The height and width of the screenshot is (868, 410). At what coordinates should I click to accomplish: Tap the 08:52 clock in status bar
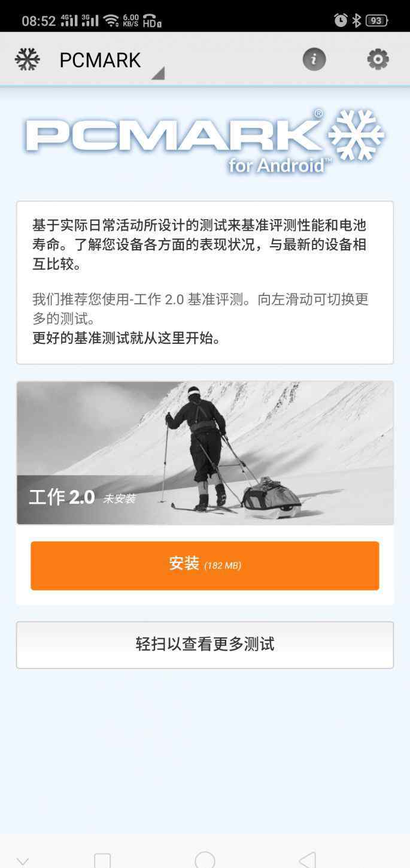pyautogui.click(x=38, y=21)
